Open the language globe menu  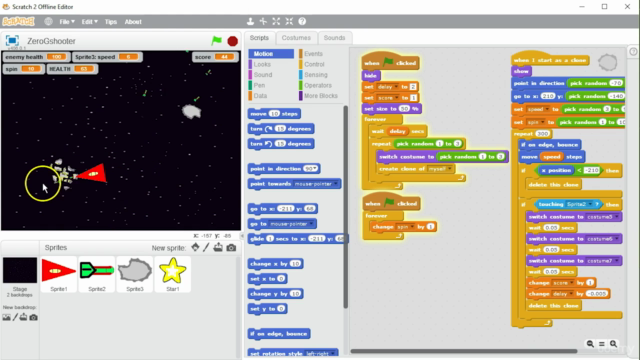tap(49, 22)
